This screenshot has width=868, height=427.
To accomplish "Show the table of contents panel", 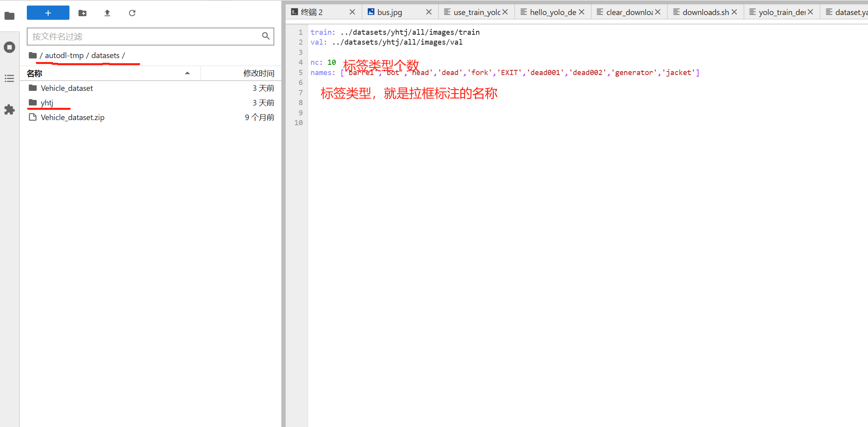I will tap(9, 79).
